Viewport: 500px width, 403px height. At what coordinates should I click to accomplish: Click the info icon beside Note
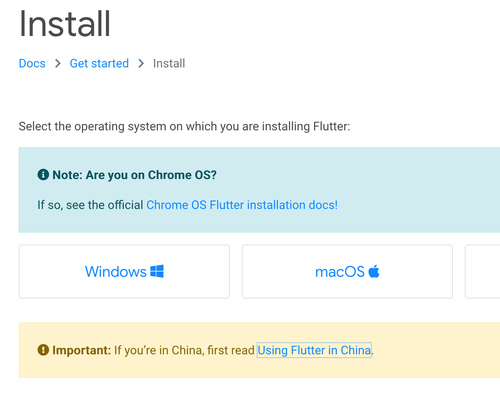point(43,174)
